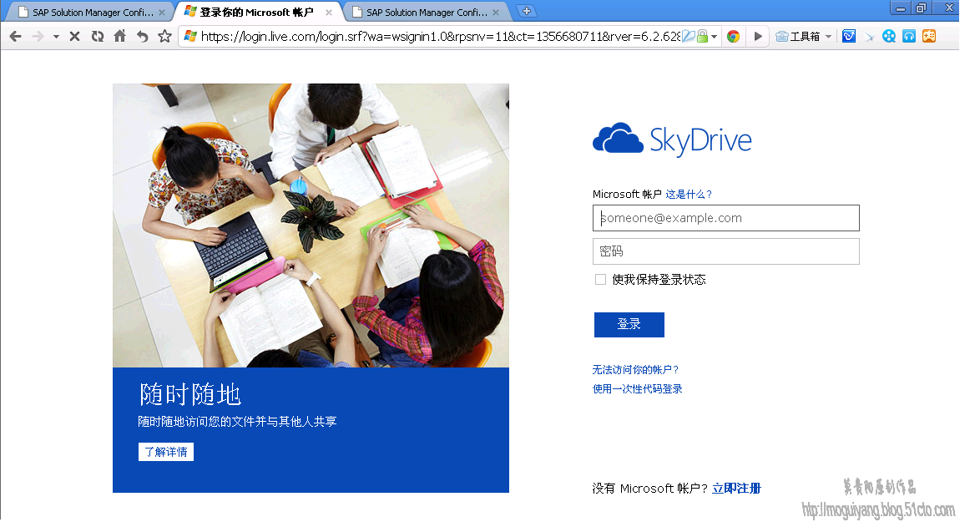980x522 pixels.
Task: Click the pen edit icon in address bar
Action: (x=688, y=36)
